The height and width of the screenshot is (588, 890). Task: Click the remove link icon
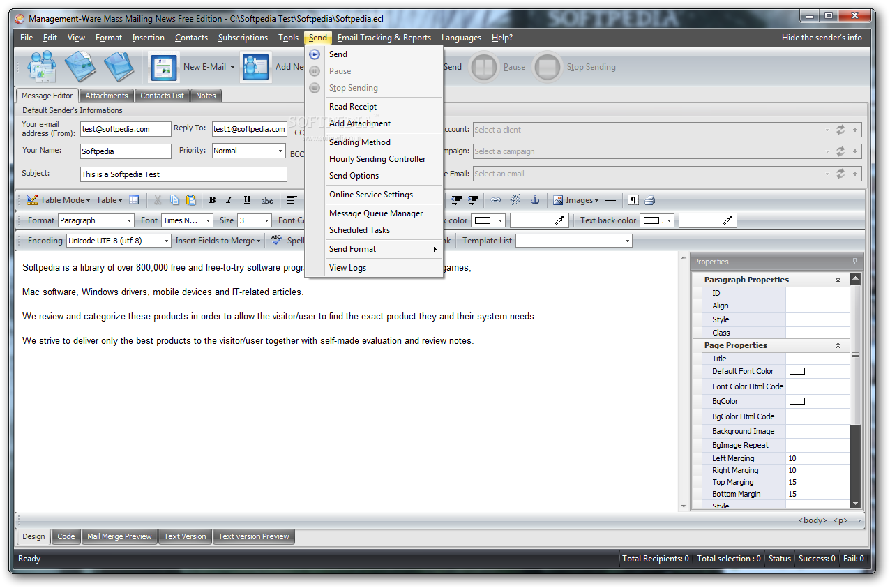tap(515, 200)
